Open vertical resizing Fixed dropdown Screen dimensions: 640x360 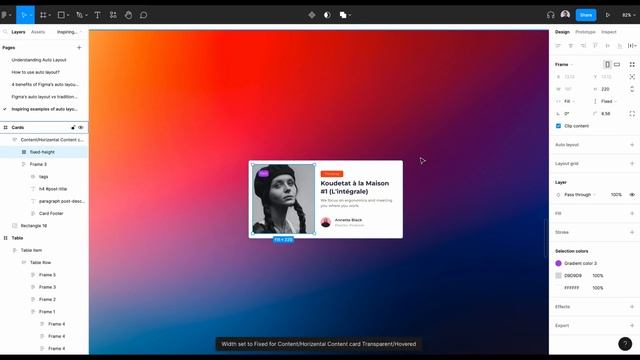pyautogui.click(x=609, y=101)
